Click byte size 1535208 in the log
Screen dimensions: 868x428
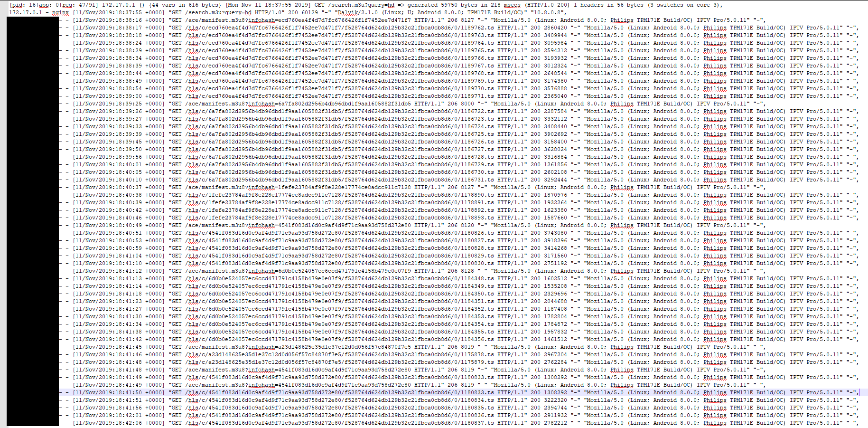click(x=555, y=286)
